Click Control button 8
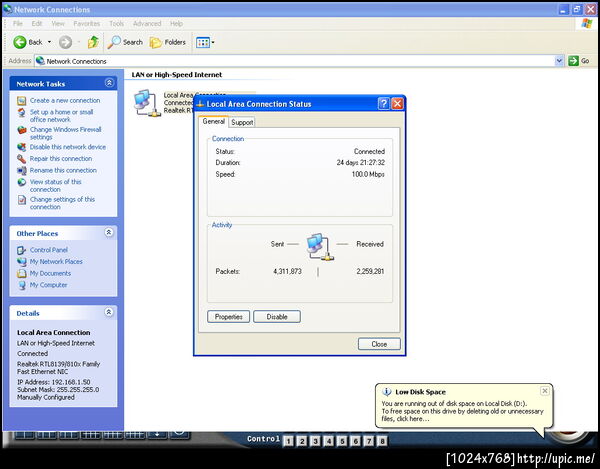 tap(382, 441)
